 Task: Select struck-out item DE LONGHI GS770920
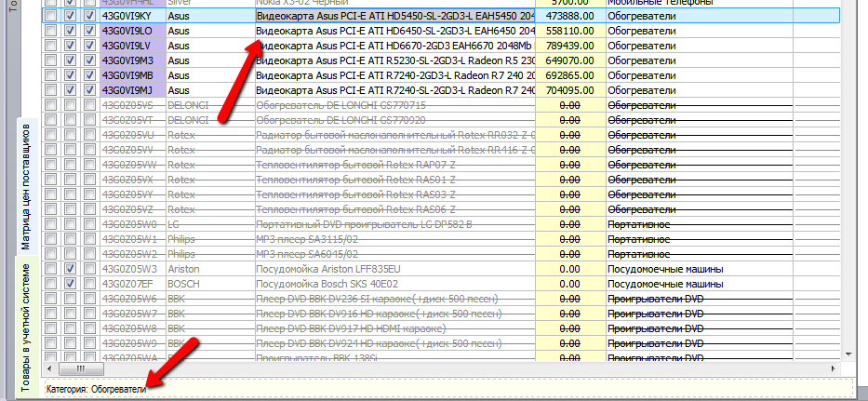point(395,120)
